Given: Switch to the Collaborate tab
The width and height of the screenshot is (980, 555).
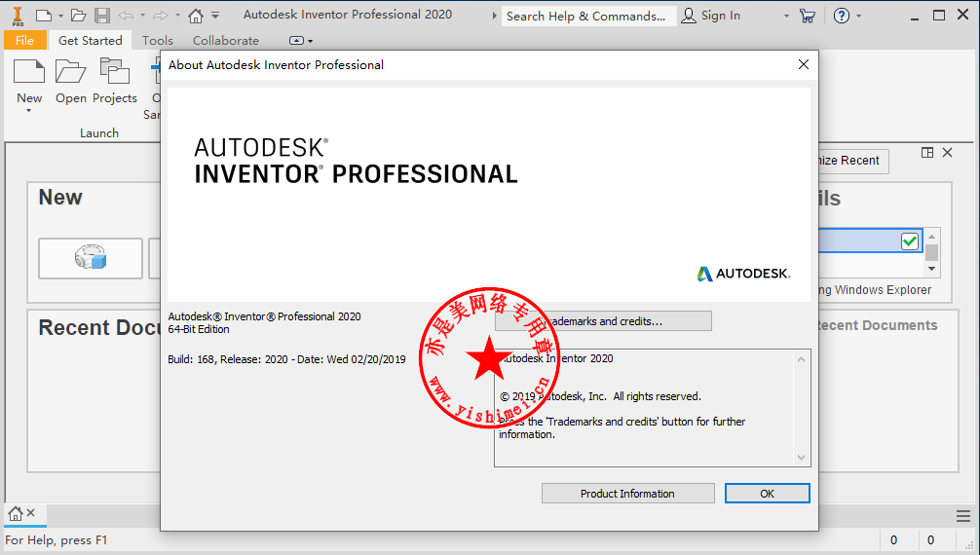Looking at the screenshot, I should (x=226, y=40).
